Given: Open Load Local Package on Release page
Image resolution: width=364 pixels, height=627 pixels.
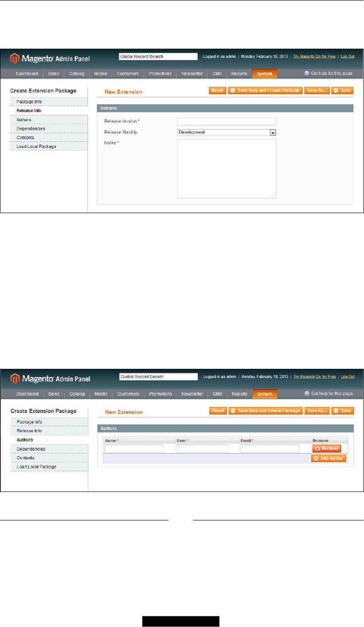Looking at the screenshot, I should [x=49, y=147].
